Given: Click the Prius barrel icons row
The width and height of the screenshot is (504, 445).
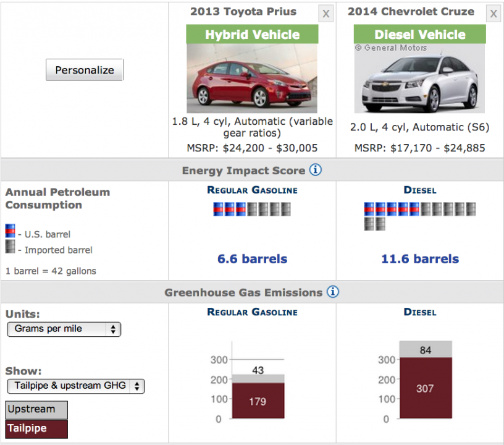Looking at the screenshot, I should click(251, 210).
